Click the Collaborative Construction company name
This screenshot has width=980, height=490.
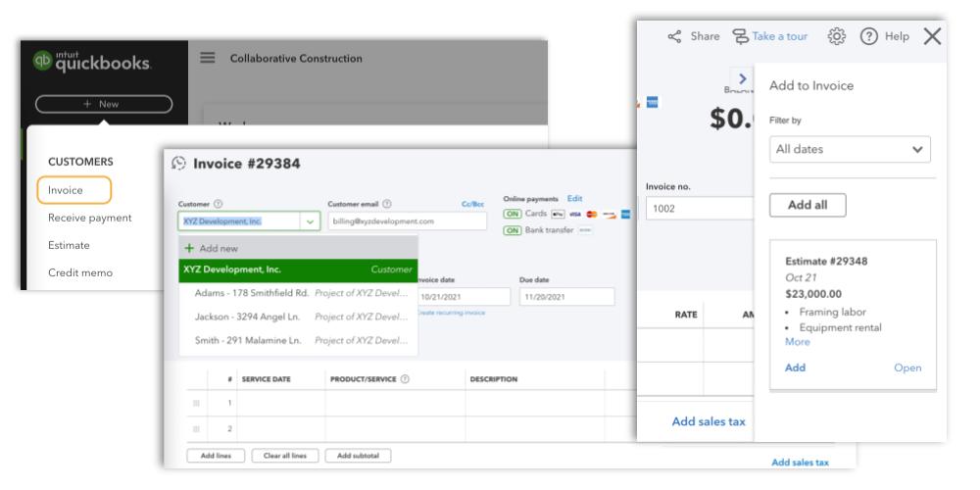(296, 58)
